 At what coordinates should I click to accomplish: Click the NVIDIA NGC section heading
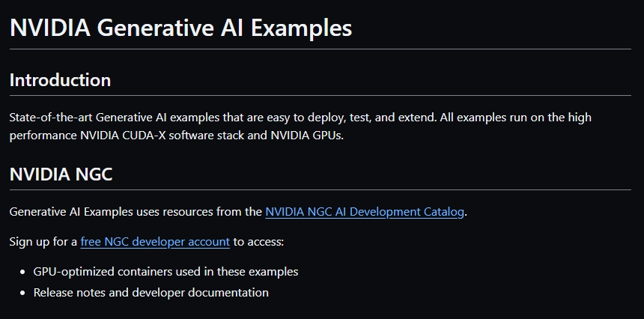[61, 174]
